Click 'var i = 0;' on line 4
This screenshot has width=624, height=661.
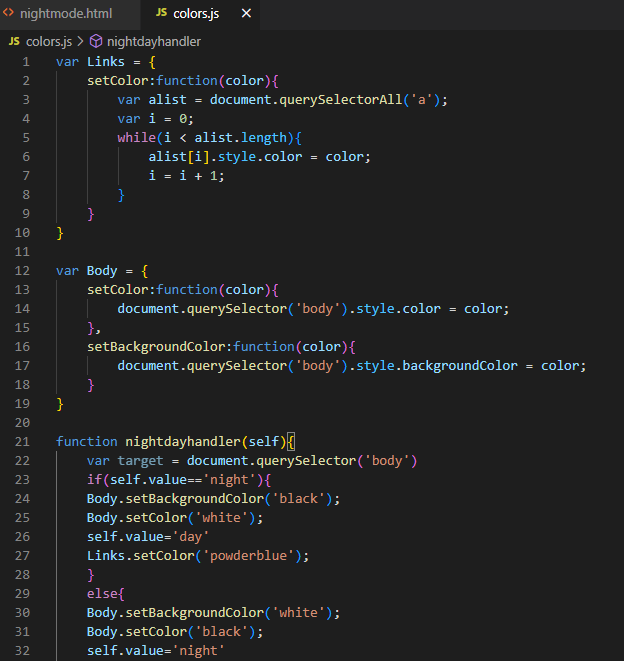click(x=156, y=119)
